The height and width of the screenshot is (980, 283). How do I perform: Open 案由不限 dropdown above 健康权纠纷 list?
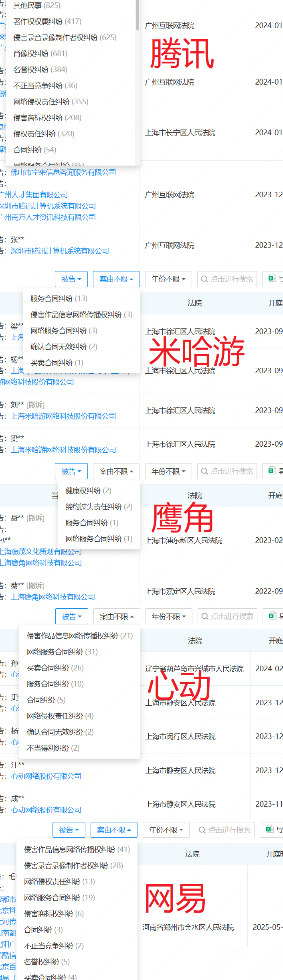116,471
